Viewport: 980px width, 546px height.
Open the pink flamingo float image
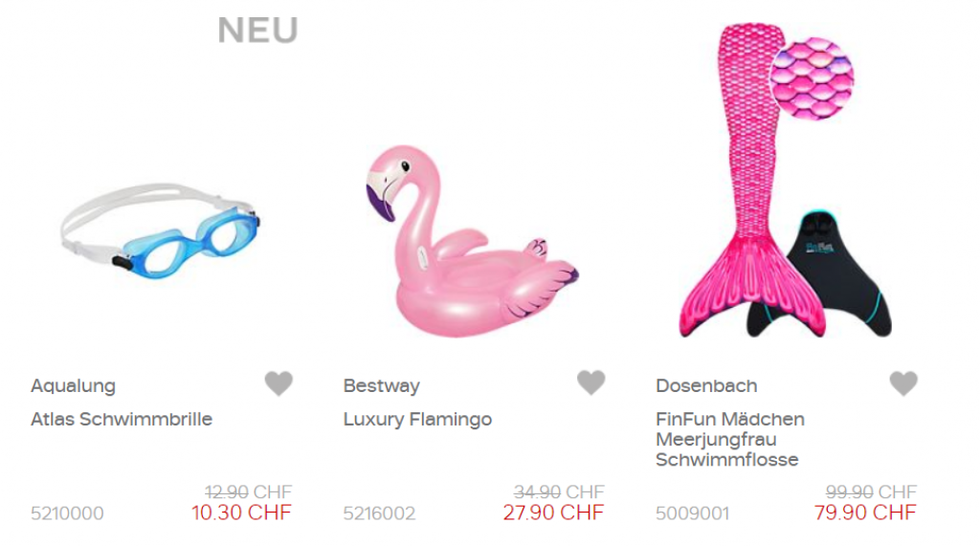[x=472, y=241]
